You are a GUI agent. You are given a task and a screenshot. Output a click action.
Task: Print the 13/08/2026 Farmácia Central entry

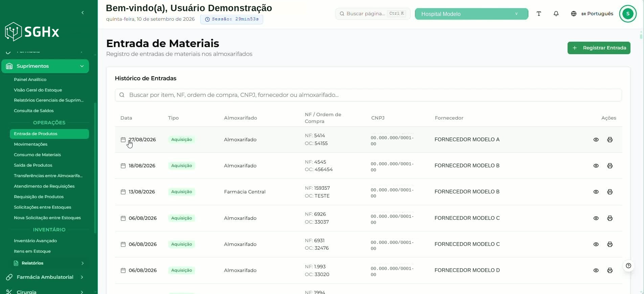(x=610, y=192)
